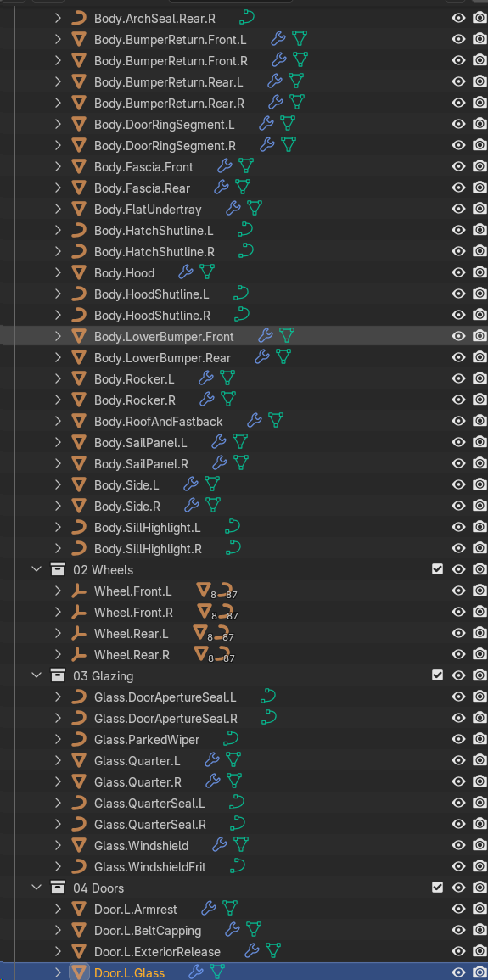Exclude 03 Glazing collection via its checkbox
The height and width of the screenshot is (980, 488).
pos(437,675)
